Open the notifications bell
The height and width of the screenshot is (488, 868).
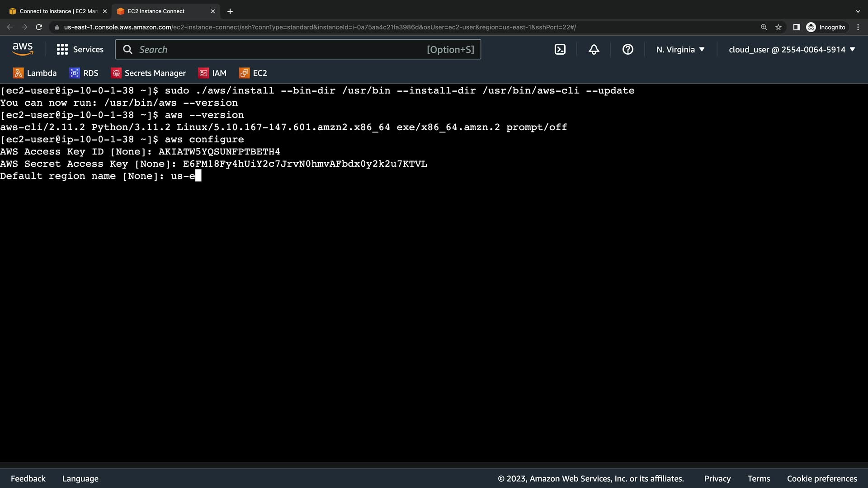(594, 50)
